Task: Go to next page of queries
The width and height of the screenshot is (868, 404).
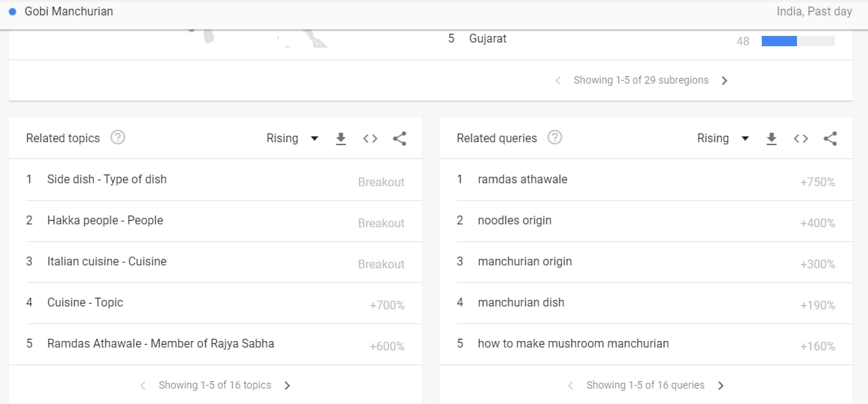Action: point(721,385)
